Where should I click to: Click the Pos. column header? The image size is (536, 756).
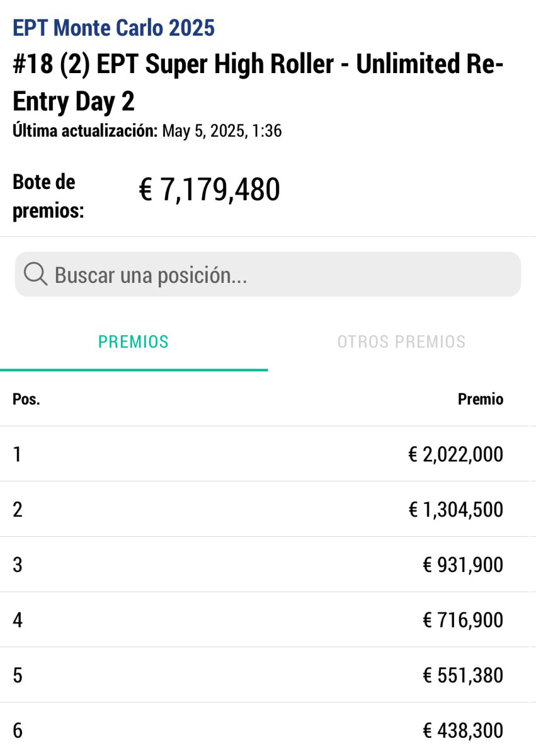26,399
